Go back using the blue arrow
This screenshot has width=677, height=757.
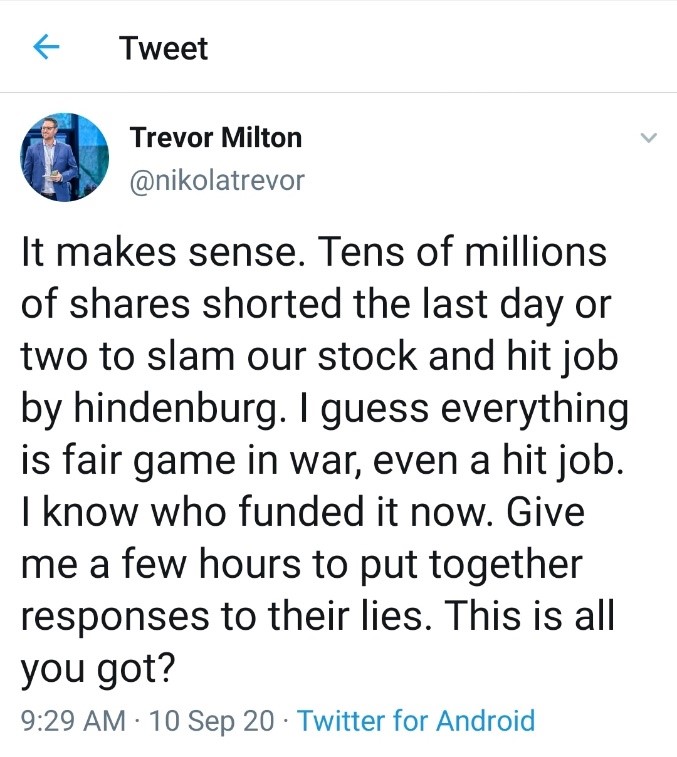click(x=46, y=47)
